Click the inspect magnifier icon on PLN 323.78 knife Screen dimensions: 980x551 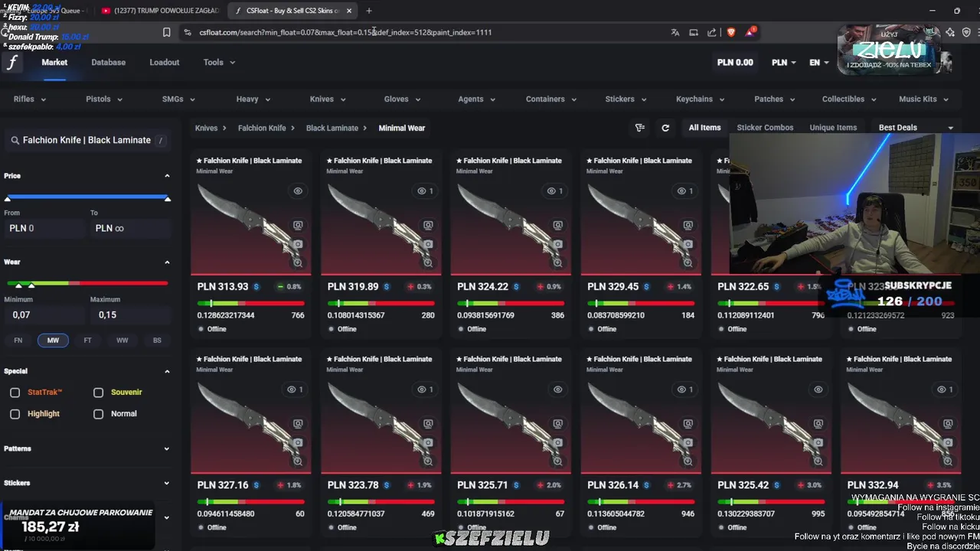click(x=428, y=461)
